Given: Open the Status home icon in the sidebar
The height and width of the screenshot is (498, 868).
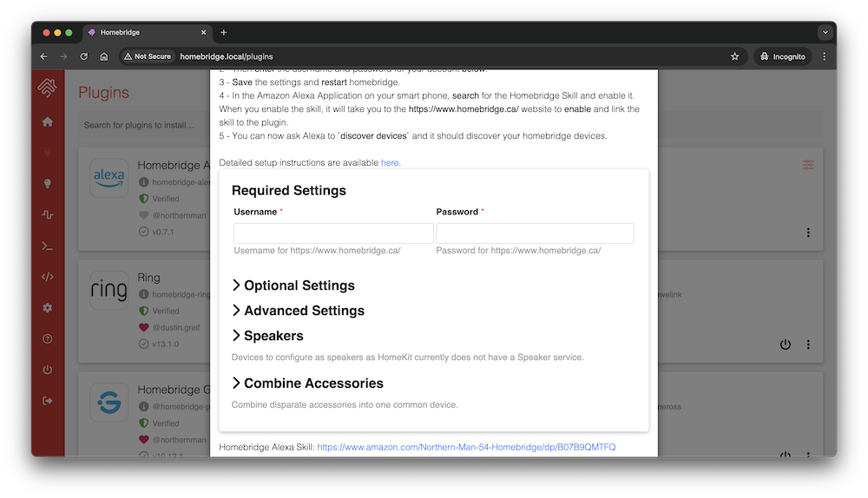Looking at the screenshot, I should [48, 121].
